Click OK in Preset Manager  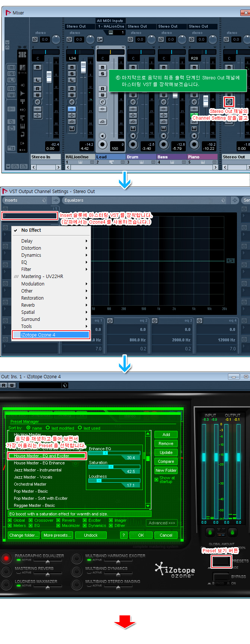tap(141, 535)
